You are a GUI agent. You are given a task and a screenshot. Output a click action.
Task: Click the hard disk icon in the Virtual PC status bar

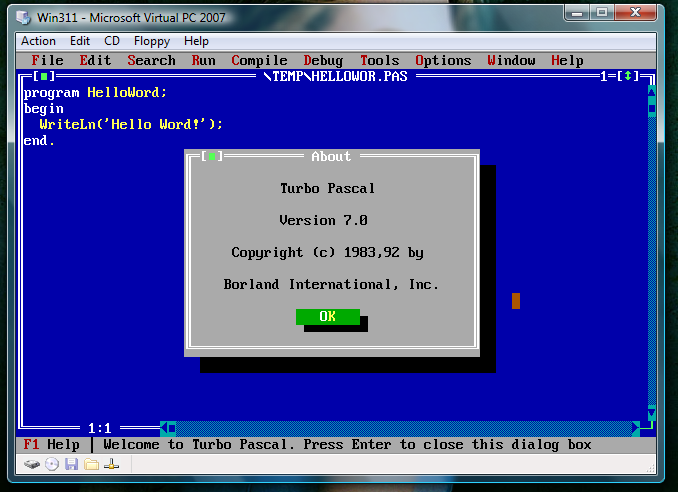pos(32,465)
